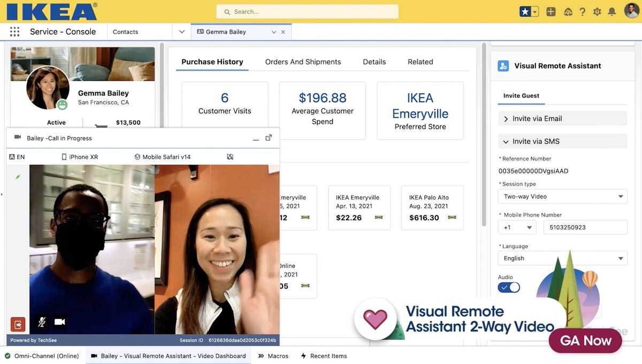
Task: Click the Visual Remote Assistant panel icon
Action: 503,66
